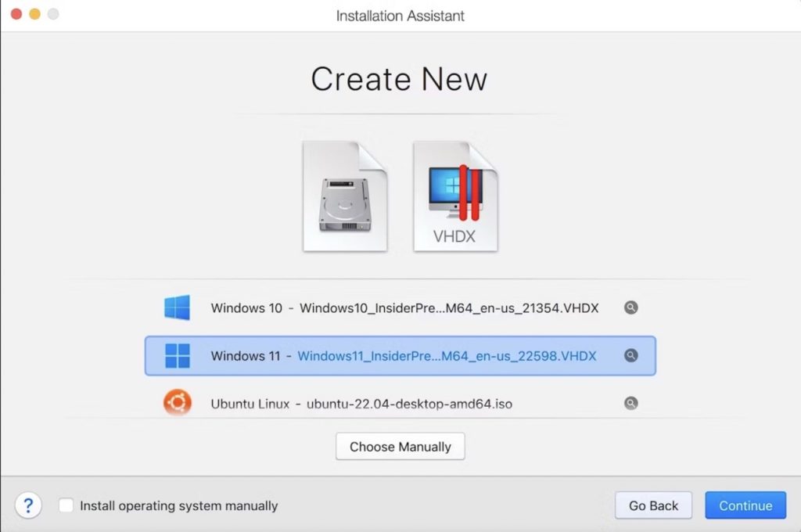
Task: Select the Windows 11 logo icon
Action: 178,356
